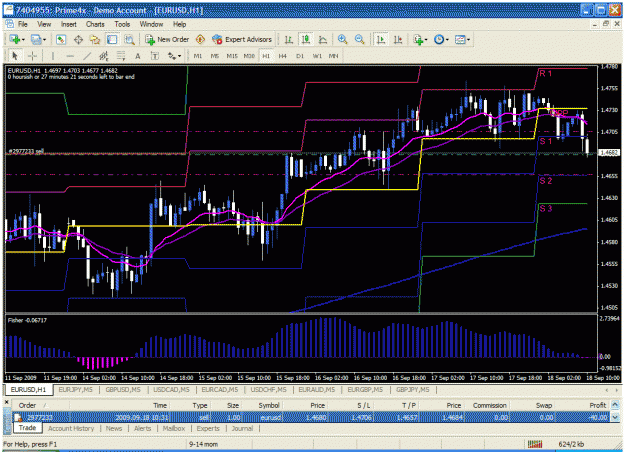Viewport: 625px width, 452px height.
Task: Close the Terminal panel with its x
Action: 6,403
